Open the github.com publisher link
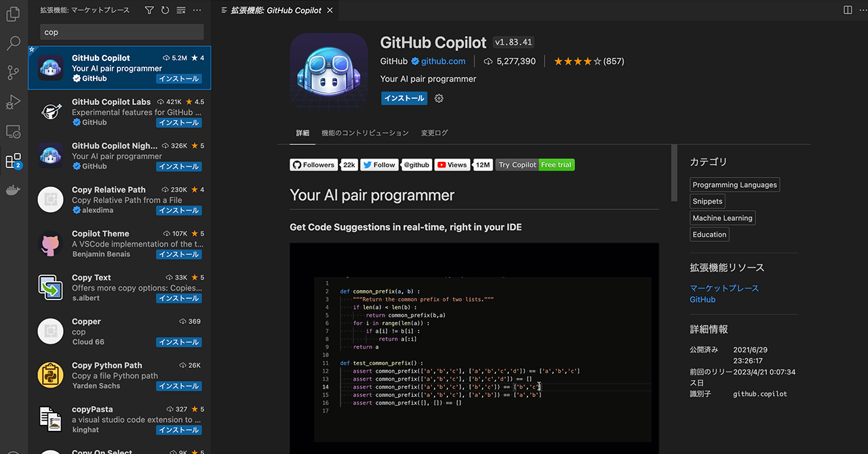 443,61
